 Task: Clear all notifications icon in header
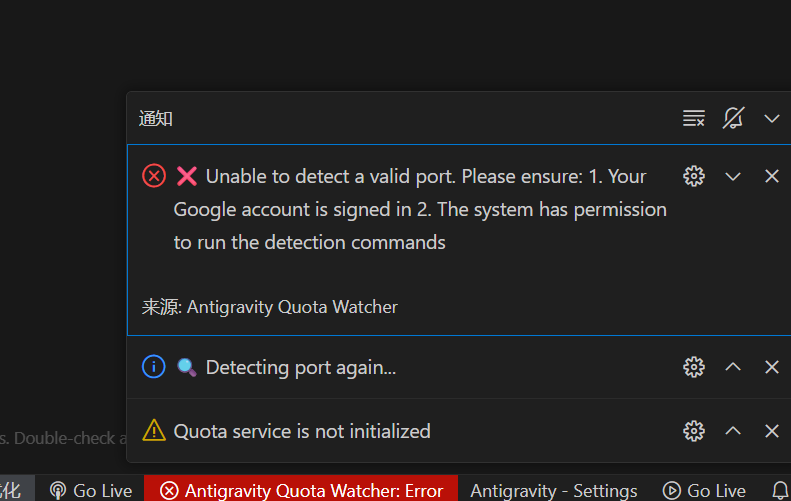(694, 119)
